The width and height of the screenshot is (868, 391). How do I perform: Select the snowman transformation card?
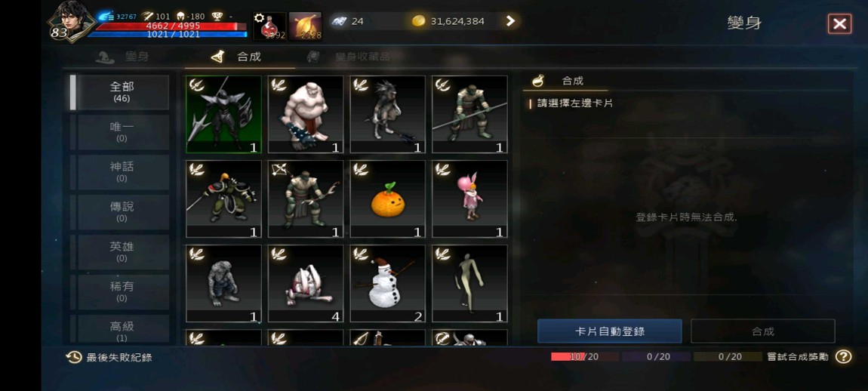387,284
